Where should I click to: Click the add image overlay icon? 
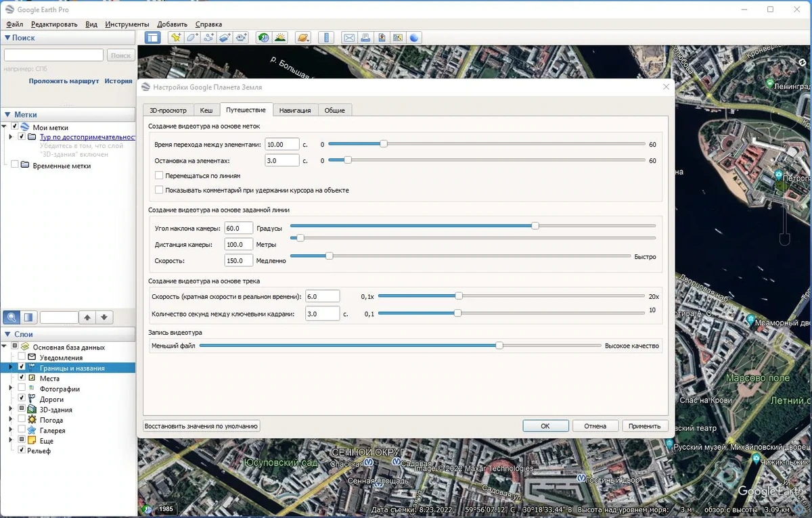(225, 38)
